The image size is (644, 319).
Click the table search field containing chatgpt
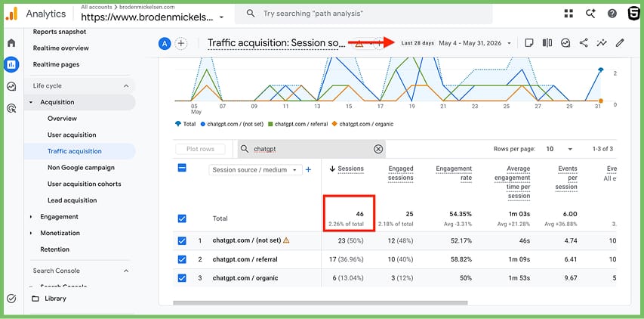pyautogui.click(x=311, y=149)
